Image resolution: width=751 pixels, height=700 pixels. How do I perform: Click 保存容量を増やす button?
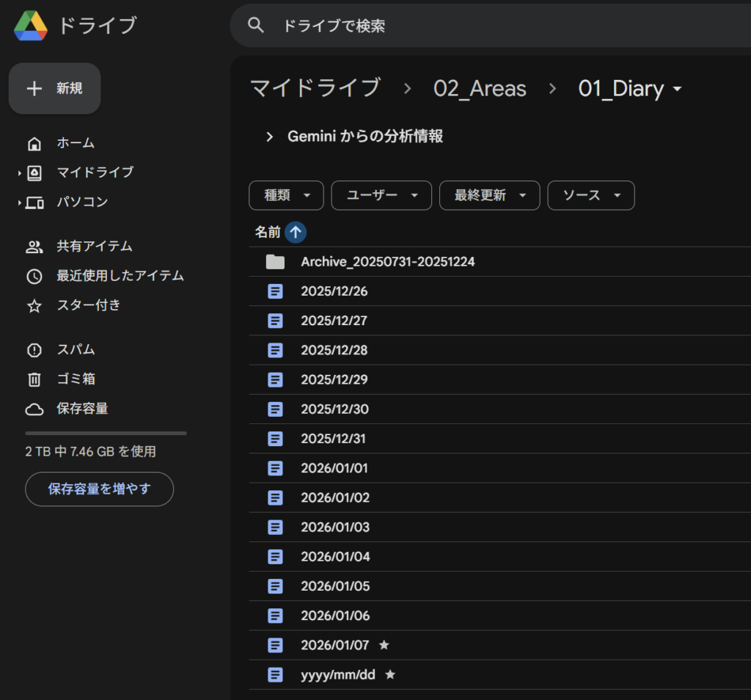pos(99,489)
